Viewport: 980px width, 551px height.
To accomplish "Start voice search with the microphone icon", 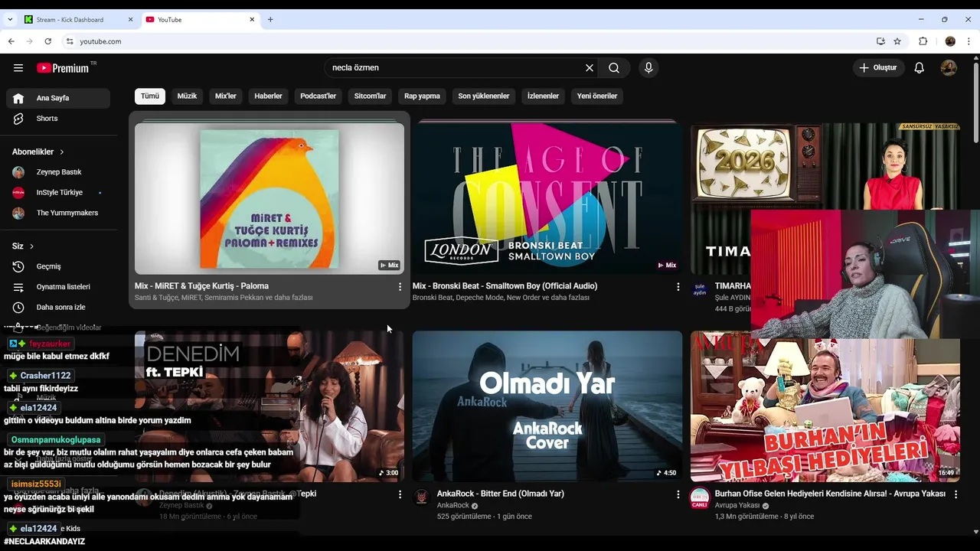I will tap(648, 68).
